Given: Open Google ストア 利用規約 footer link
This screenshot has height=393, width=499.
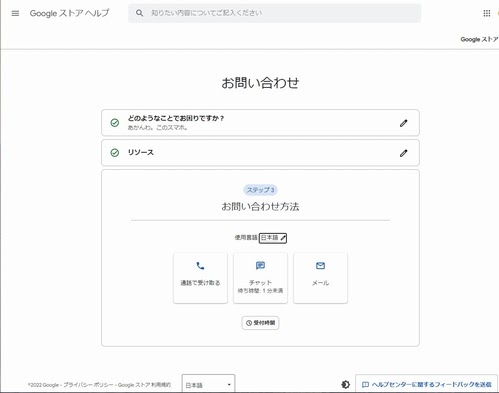Looking at the screenshot, I should pyautogui.click(x=144, y=385).
